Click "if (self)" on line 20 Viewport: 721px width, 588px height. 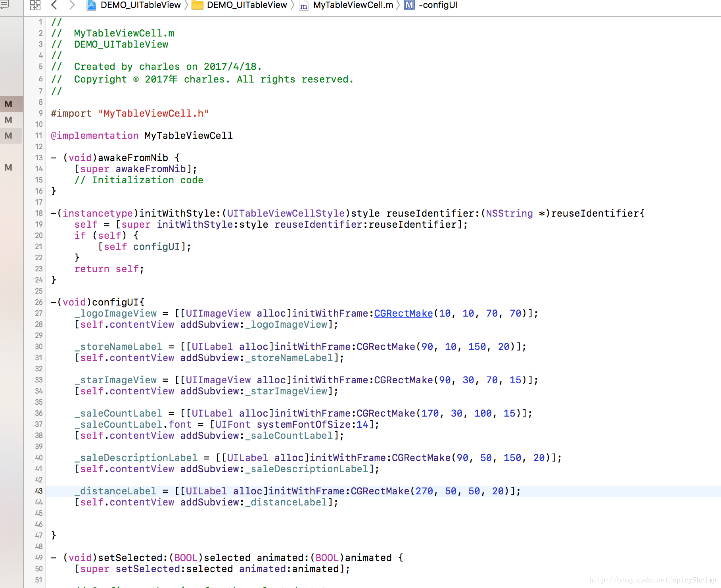pyautogui.click(x=101, y=236)
